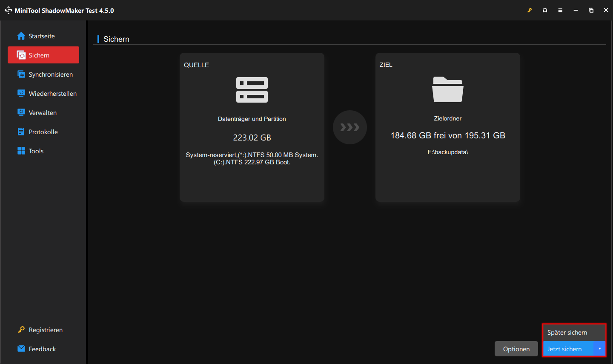Click the triple-arrow circle between source and destination
613x364 pixels.
(350, 127)
